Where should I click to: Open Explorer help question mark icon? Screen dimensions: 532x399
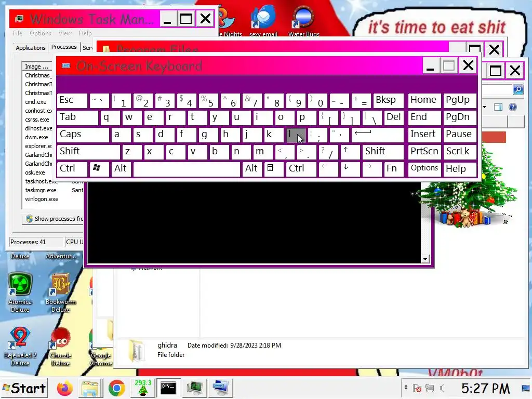(x=513, y=107)
